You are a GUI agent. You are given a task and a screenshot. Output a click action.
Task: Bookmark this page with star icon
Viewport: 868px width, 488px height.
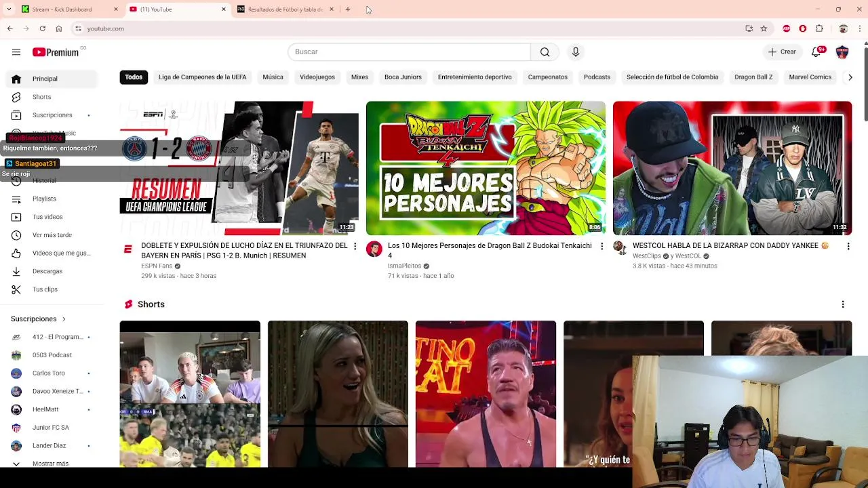764,28
